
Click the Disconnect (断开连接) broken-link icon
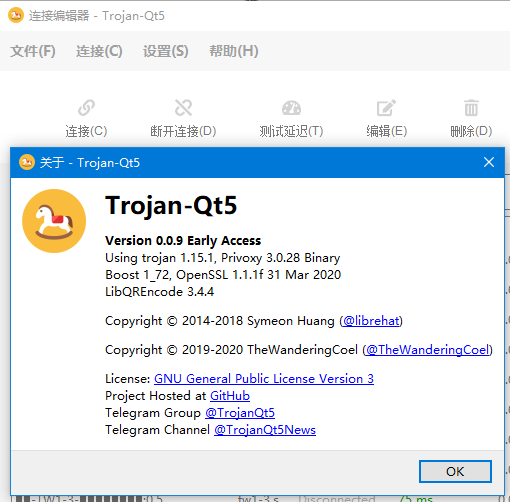tap(183, 108)
